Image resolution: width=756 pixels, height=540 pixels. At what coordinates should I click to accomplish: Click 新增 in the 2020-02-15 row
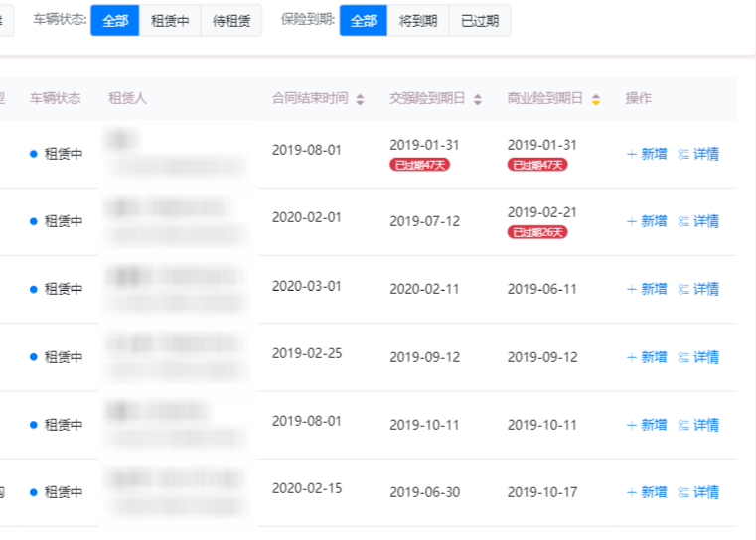coord(647,492)
